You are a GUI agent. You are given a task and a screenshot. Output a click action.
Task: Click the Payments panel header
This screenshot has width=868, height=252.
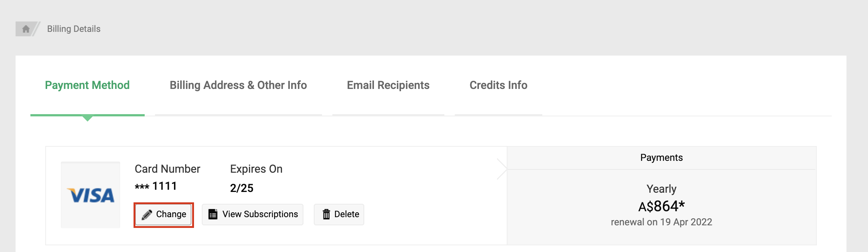point(661,158)
